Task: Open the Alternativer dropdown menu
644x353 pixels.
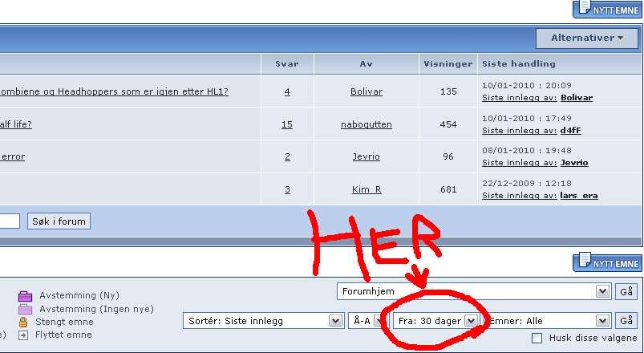Action: 587,39
